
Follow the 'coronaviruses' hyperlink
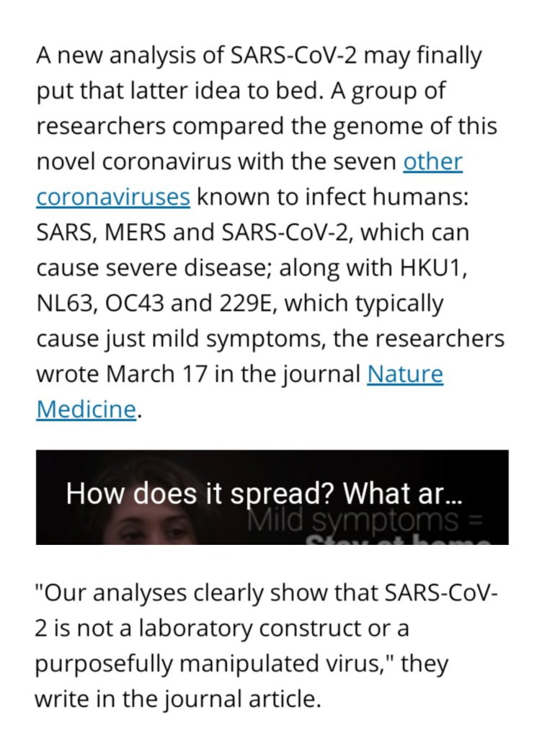(x=113, y=196)
